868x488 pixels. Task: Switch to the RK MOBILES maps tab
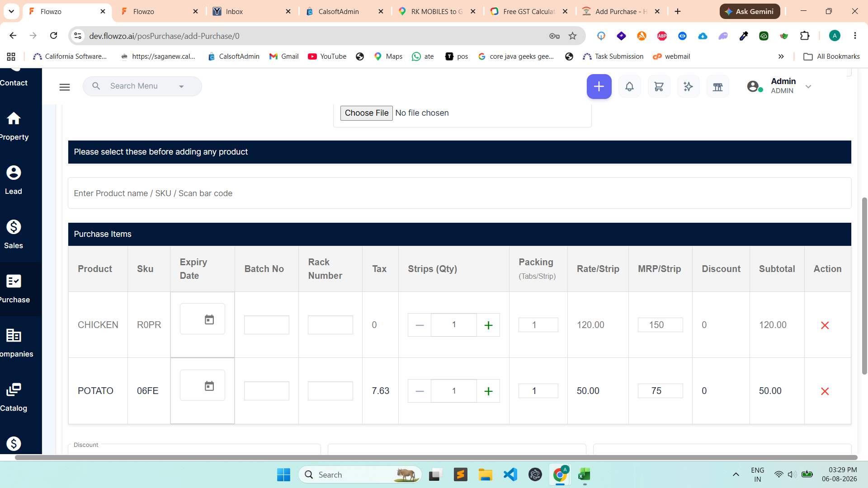pos(437,11)
